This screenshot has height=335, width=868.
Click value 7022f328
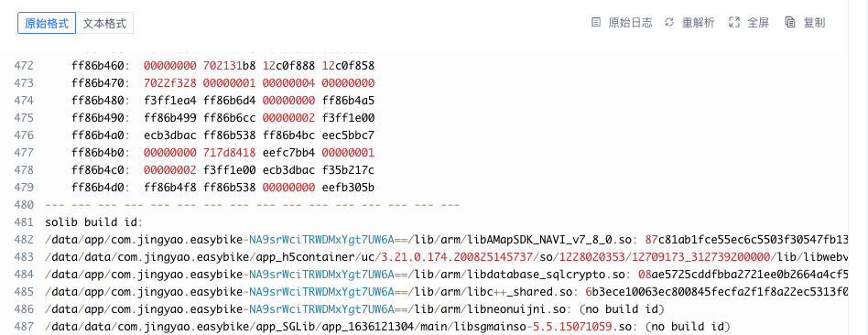(170, 83)
